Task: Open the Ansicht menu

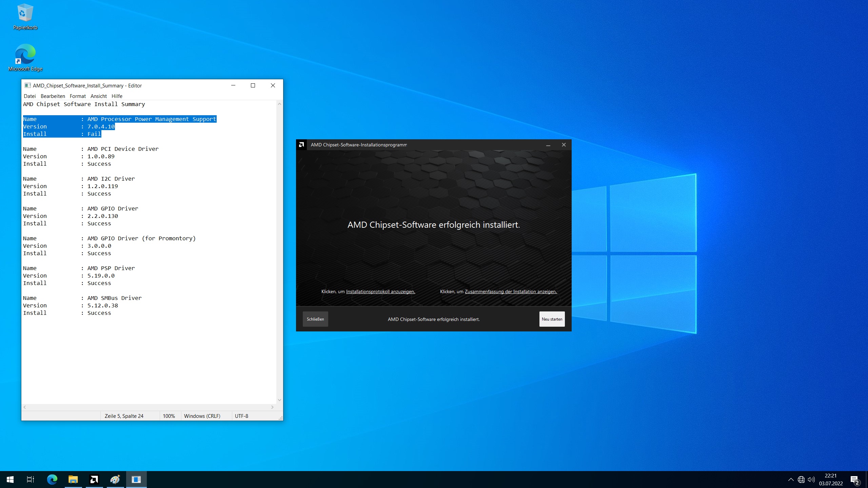Action: (x=98, y=96)
